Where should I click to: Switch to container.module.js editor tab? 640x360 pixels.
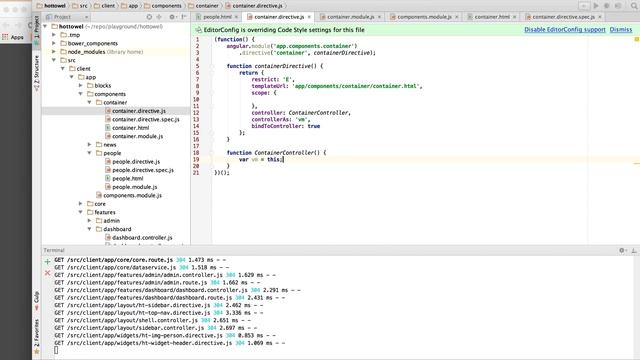(x=351, y=17)
